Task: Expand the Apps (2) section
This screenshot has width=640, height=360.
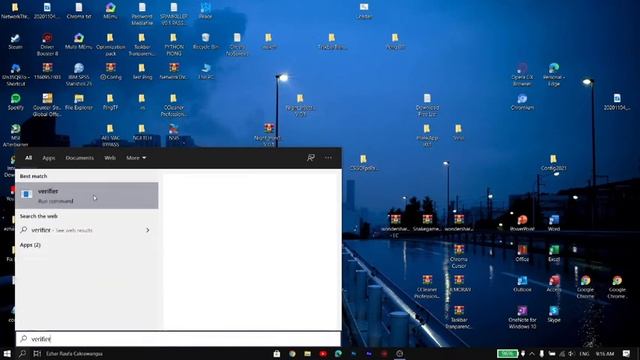Action: tap(30, 245)
